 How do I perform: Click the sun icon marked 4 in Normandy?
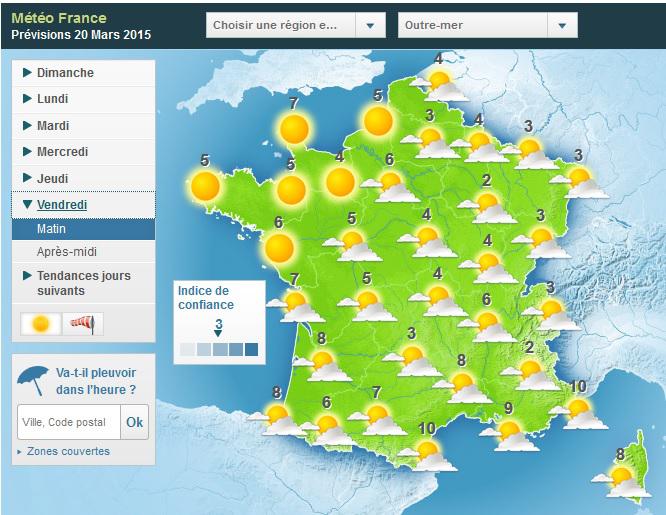tap(340, 182)
